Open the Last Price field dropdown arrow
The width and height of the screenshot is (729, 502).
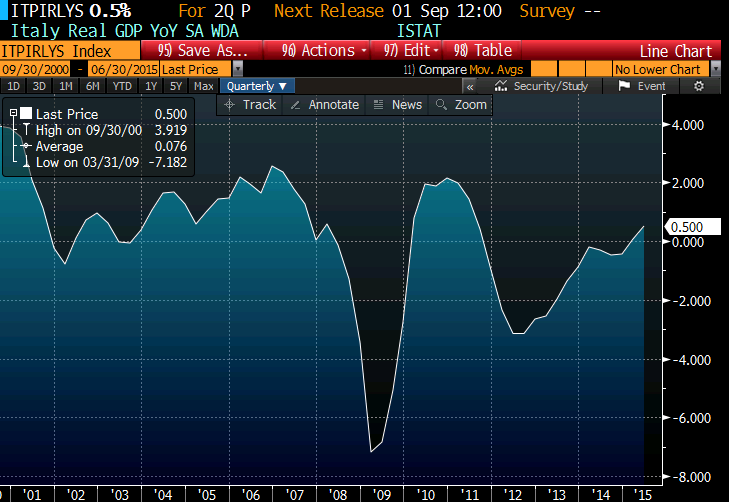[x=238, y=69]
